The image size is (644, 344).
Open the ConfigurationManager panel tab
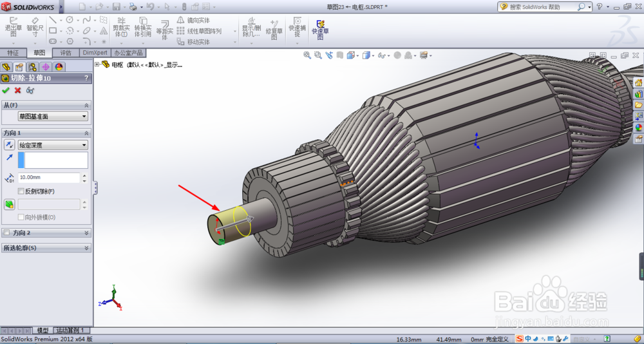coord(32,67)
